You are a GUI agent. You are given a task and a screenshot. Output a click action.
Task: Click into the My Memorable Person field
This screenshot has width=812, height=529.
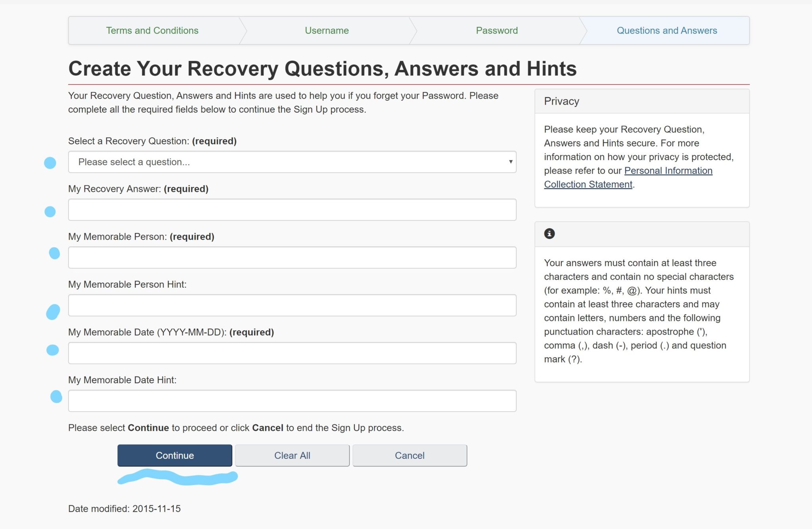[292, 258]
